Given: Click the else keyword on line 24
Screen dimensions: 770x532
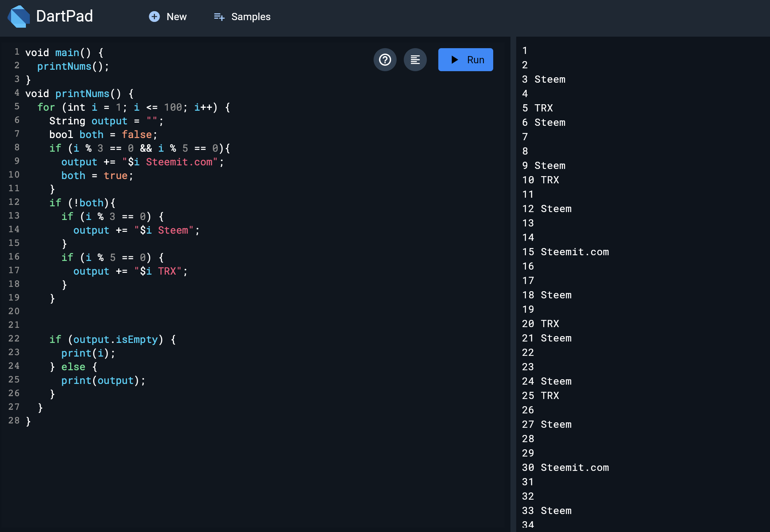Looking at the screenshot, I should pos(73,367).
